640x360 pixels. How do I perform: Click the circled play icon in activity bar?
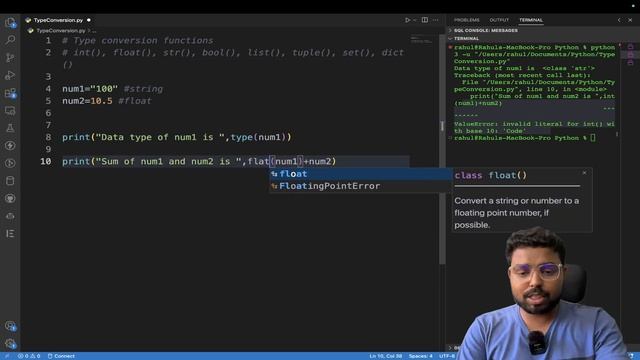(10, 163)
